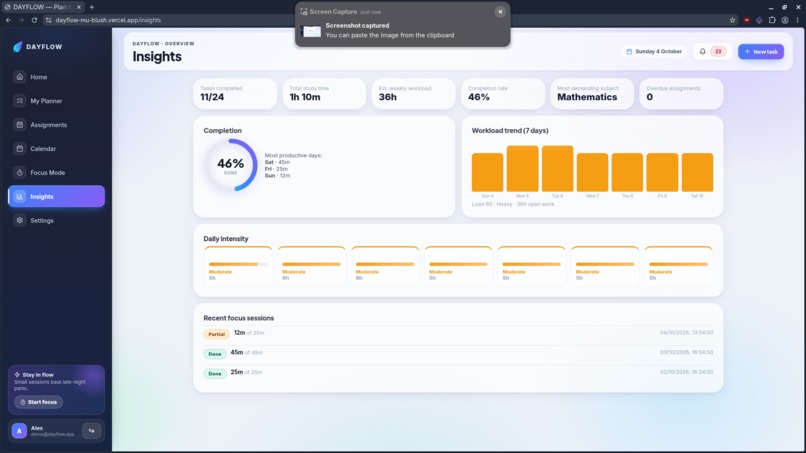The height and width of the screenshot is (453, 806).
Task: Click the red extension icon in browser toolbar
Action: pos(746,20)
